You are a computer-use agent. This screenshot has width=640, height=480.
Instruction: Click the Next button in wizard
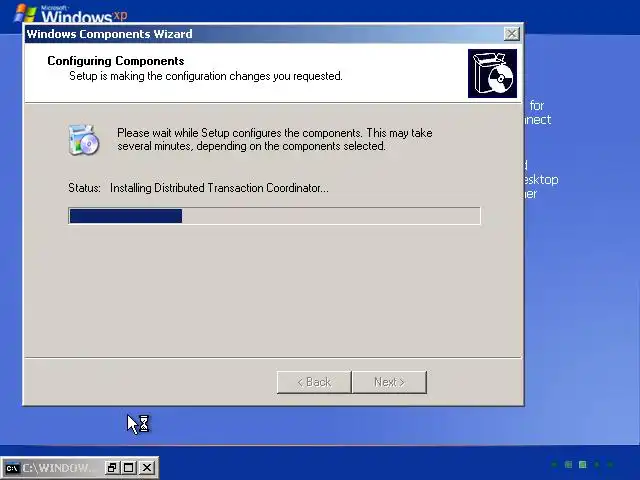click(389, 382)
